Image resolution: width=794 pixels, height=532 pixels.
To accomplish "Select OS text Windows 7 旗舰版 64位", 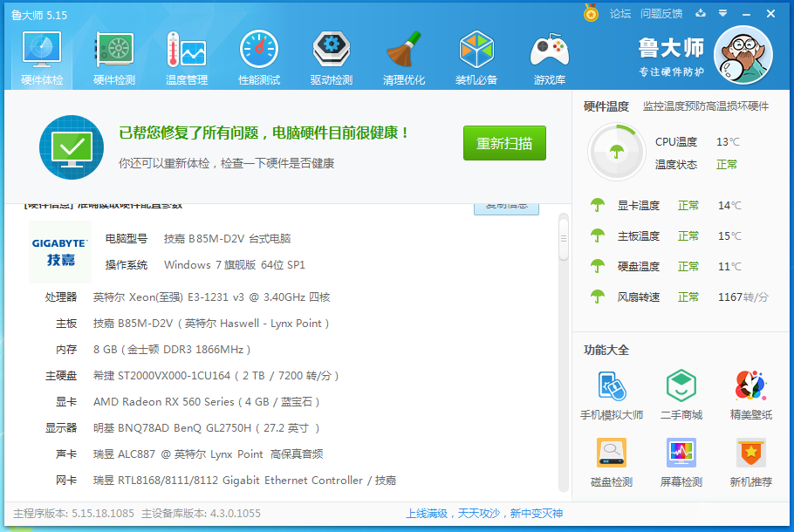I will coord(235,265).
